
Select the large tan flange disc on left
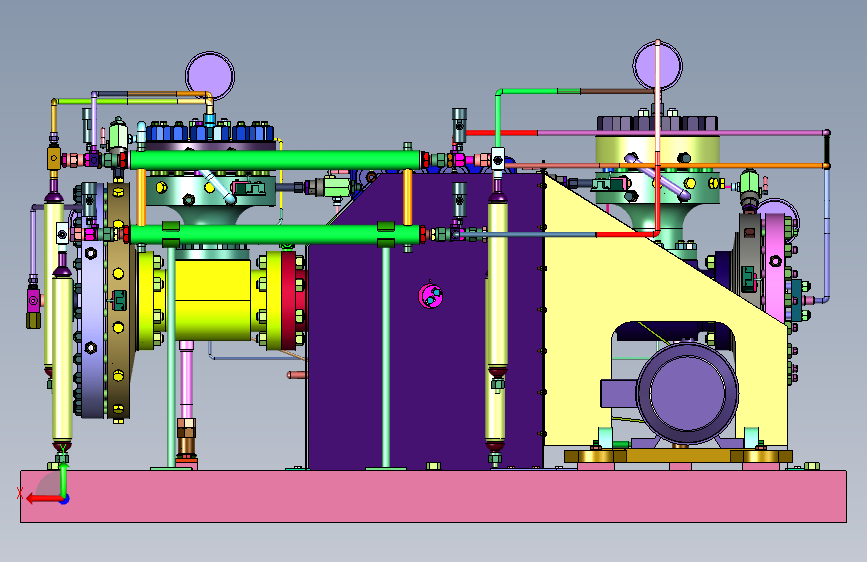(119, 301)
